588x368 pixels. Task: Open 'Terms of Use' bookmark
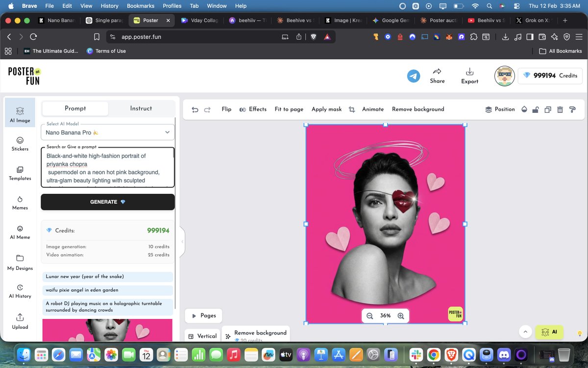point(106,51)
